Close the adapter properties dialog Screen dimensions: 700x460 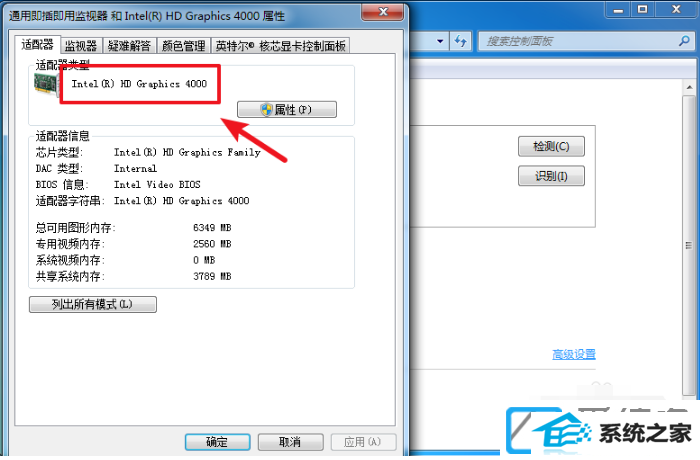point(383,12)
